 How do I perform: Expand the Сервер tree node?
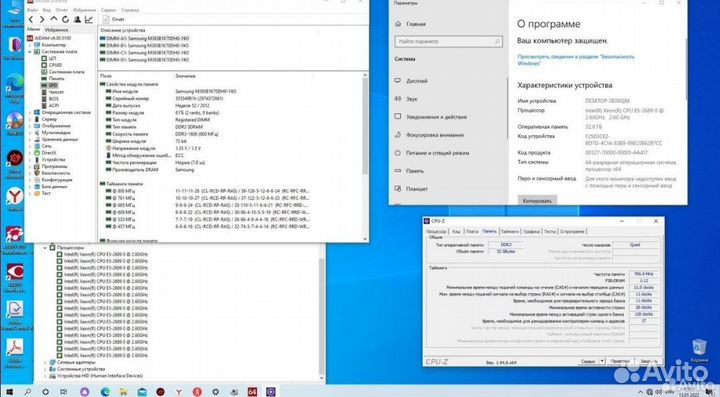(30, 119)
